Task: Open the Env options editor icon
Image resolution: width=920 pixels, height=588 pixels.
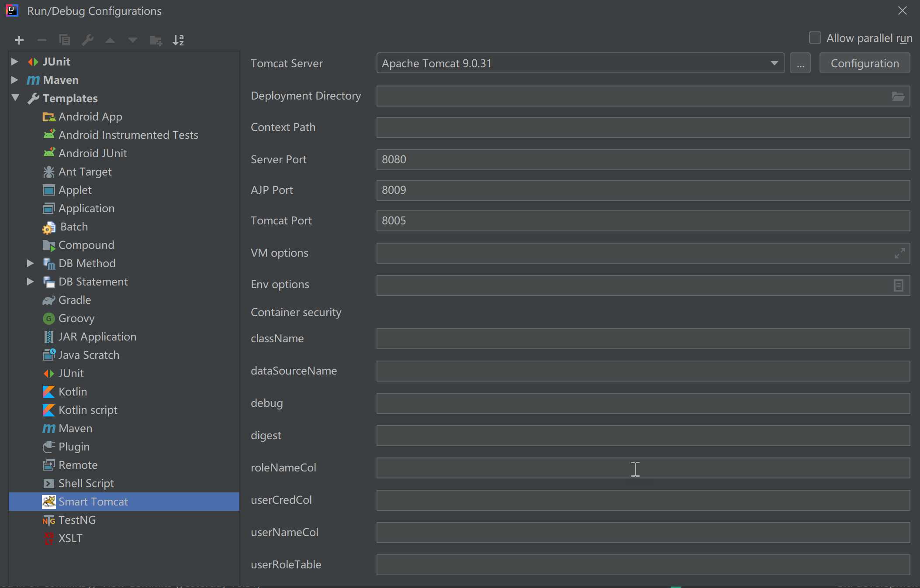Action: coord(899,285)
